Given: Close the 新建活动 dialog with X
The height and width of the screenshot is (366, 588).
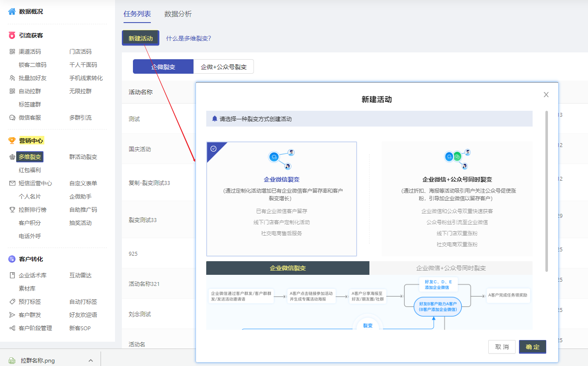Looking at the screenshot, I should [546, 95].
